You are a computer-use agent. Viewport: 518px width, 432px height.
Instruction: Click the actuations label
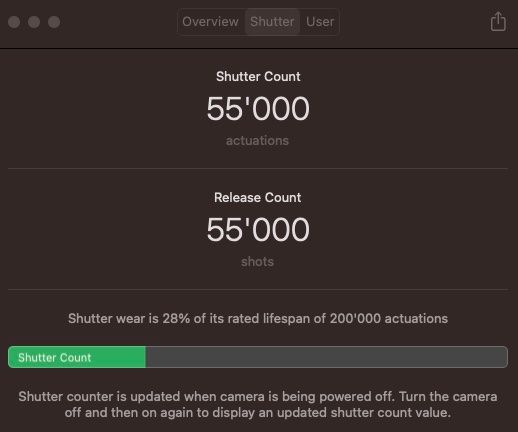pyautogui.click(x=257, y=141)
